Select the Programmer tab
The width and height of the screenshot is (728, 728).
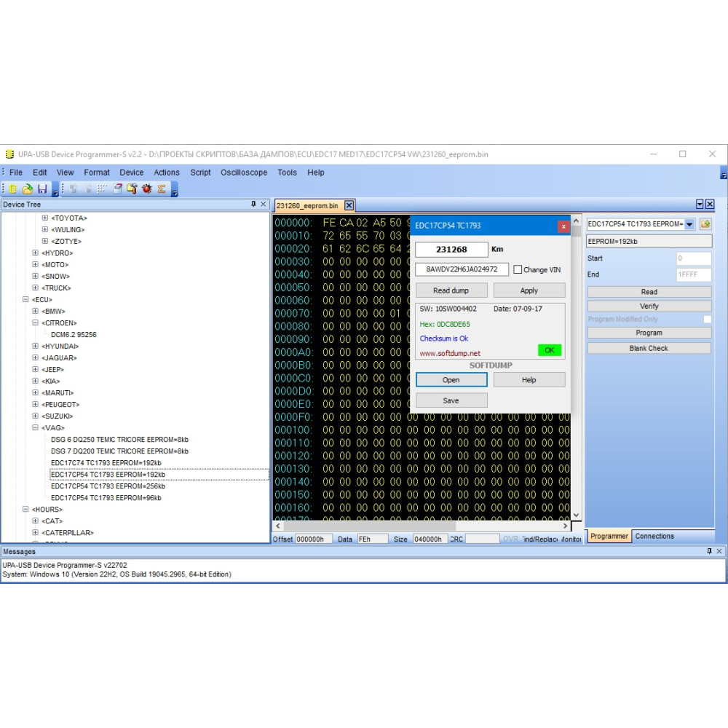[x=609, y=536]
